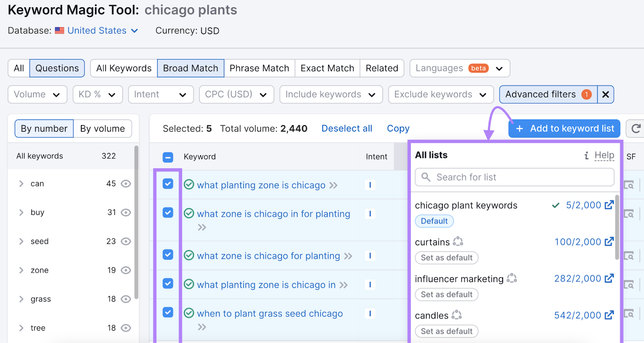Open the Intent filter dropdown
644x343 pixels.
(x=161, y=94)
